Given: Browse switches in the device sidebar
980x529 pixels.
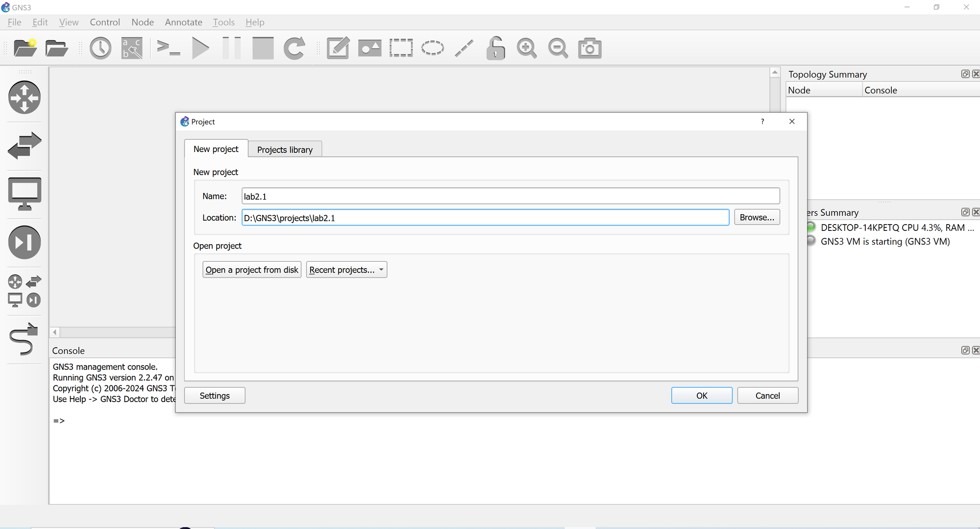Looking at the screenshot, I should 24,146.
